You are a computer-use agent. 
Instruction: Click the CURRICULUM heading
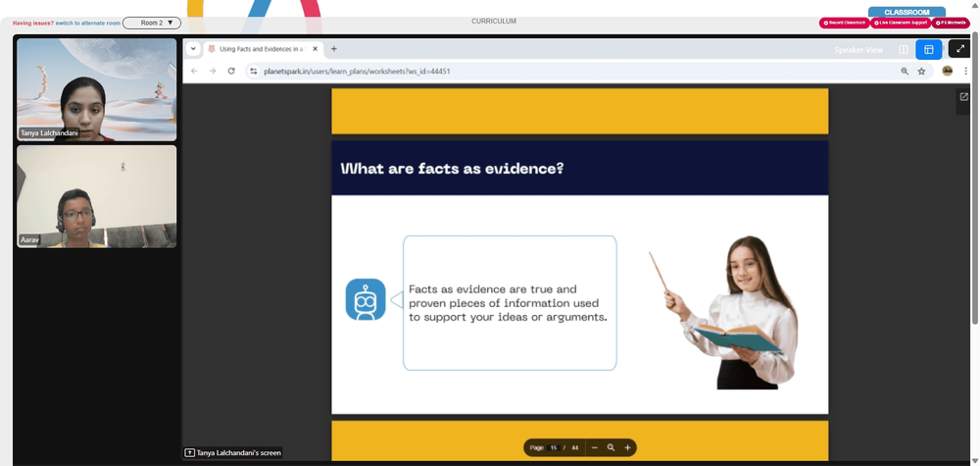(494, 22)
